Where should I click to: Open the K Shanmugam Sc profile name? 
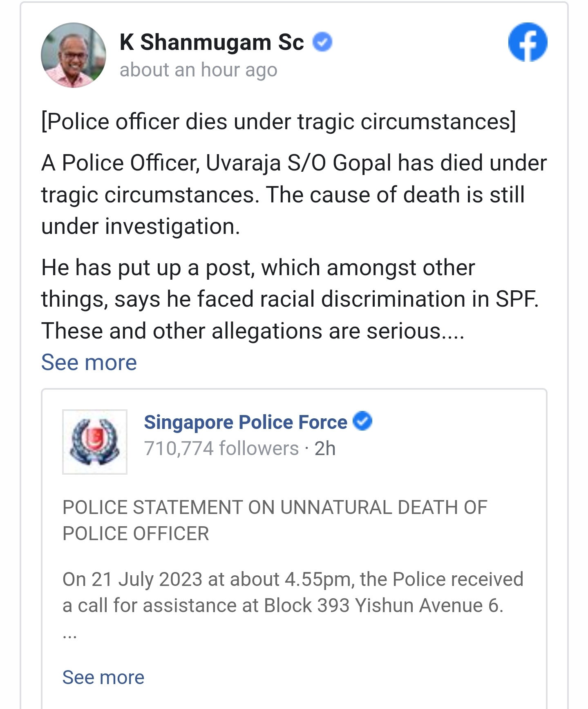coord(212,42)
